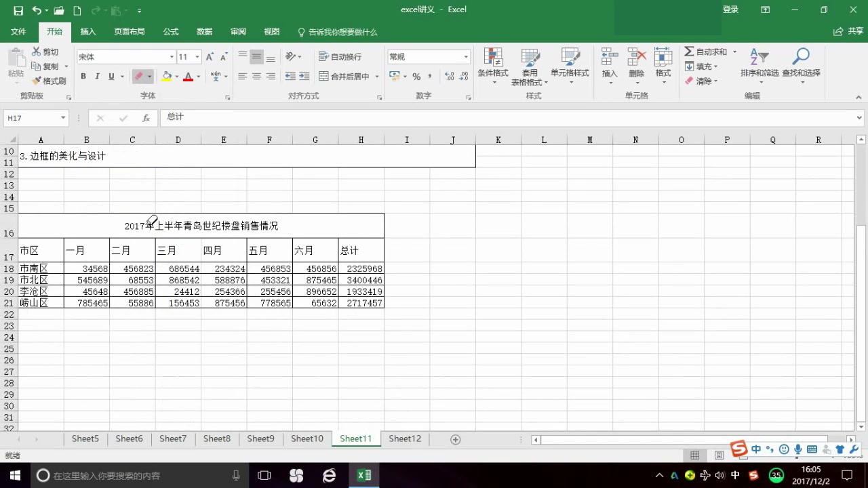Toggle left horizontal alignment
The height and width of the screenshot is (488, 868).
tap(242, 77)
